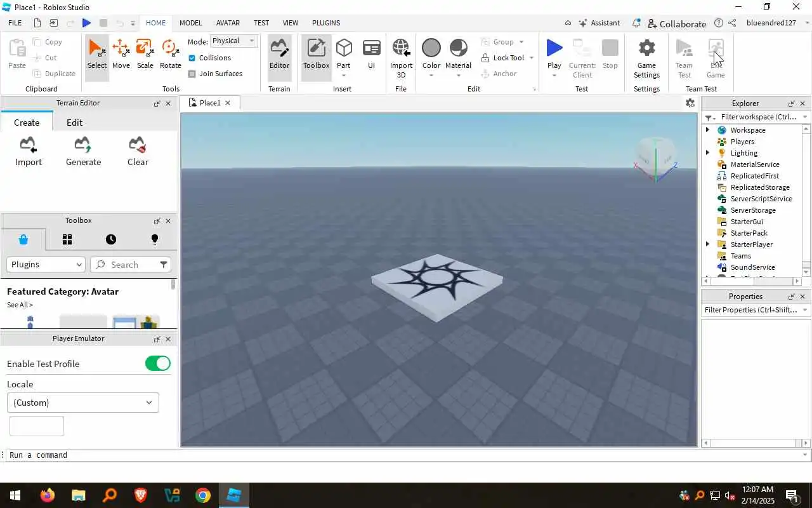Click the Toolbox Search field

[x=130, y=264]
